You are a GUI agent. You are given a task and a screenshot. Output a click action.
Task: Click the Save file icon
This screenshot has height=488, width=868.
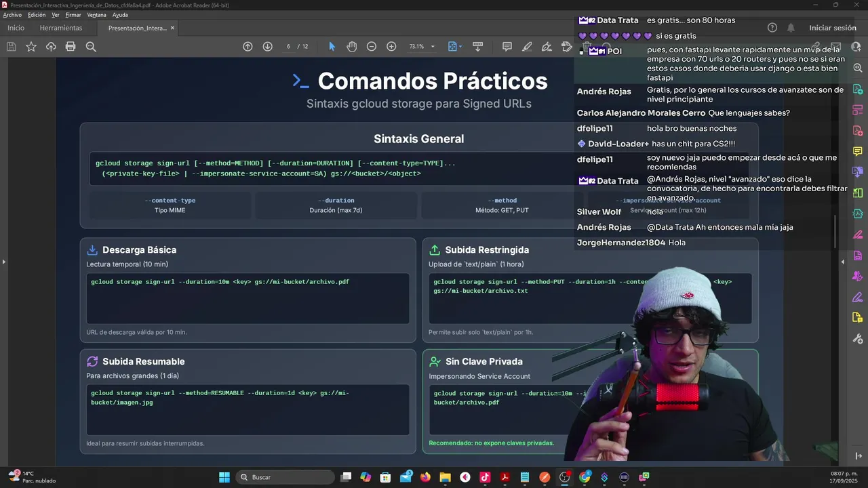coord(11,47)
